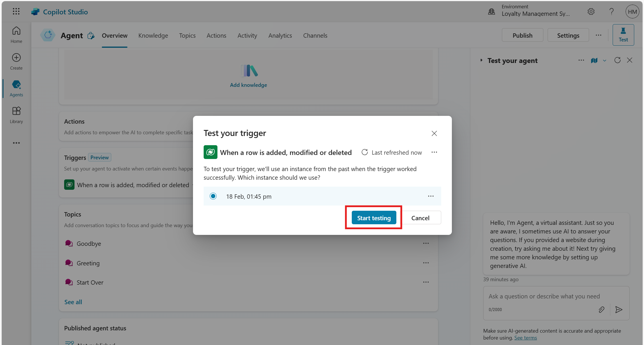
Task: Open the settings gear in top bar
Action: pyautogui.click(x=591, y=11)
